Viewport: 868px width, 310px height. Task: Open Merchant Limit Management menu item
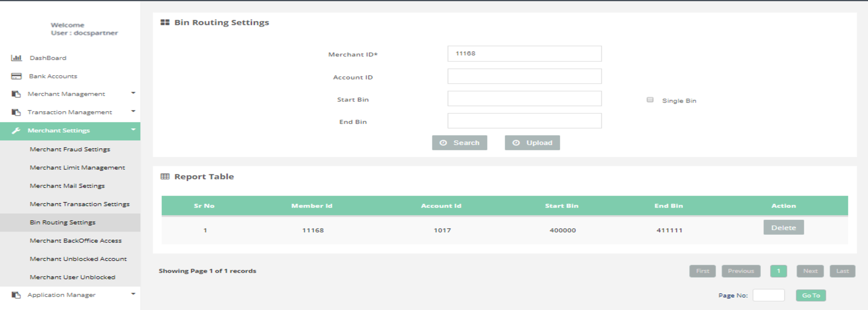[77, 167]
